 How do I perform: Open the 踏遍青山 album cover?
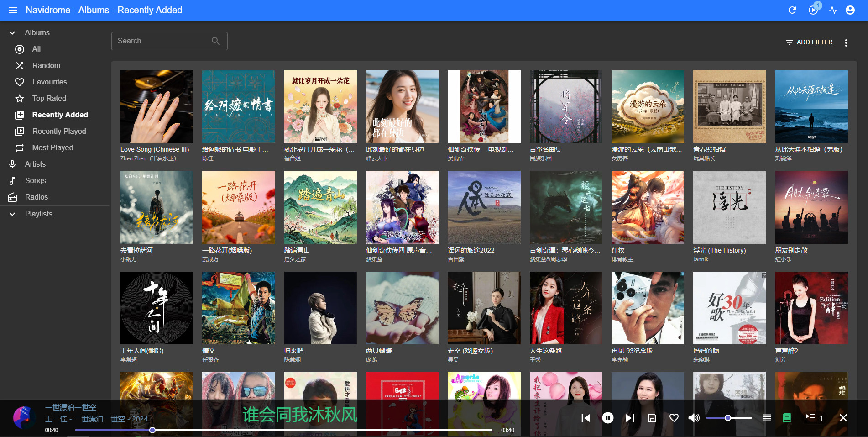[x=320, y=207]
